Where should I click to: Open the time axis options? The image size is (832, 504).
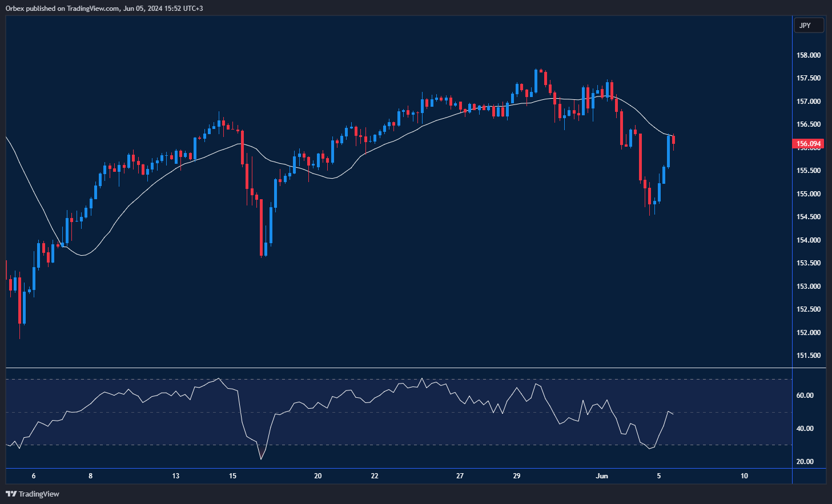tap(400, 475)
